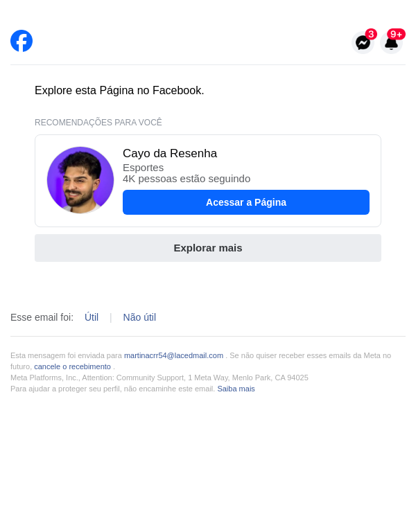Click the Esse email foi label
Screen dimensions: 416x532
42,317
